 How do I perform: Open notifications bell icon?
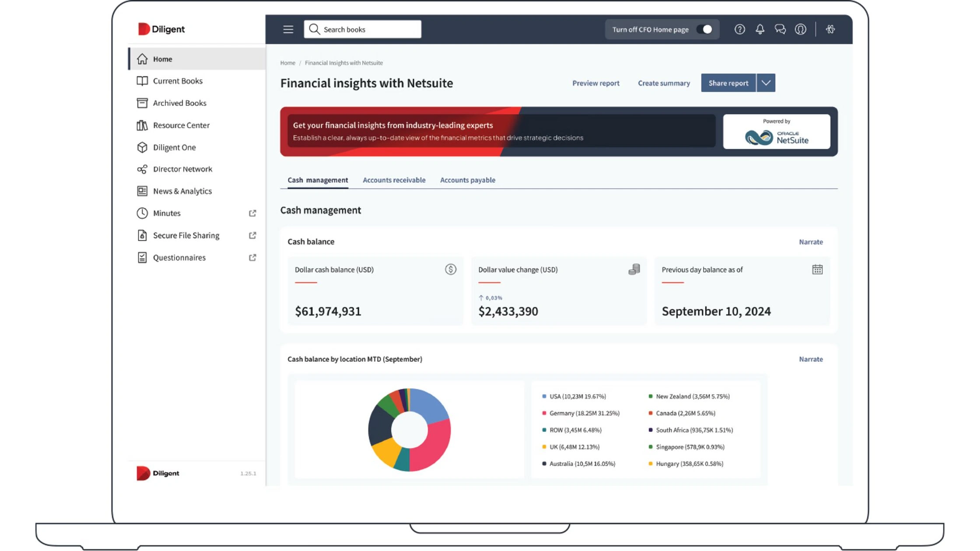760,29
